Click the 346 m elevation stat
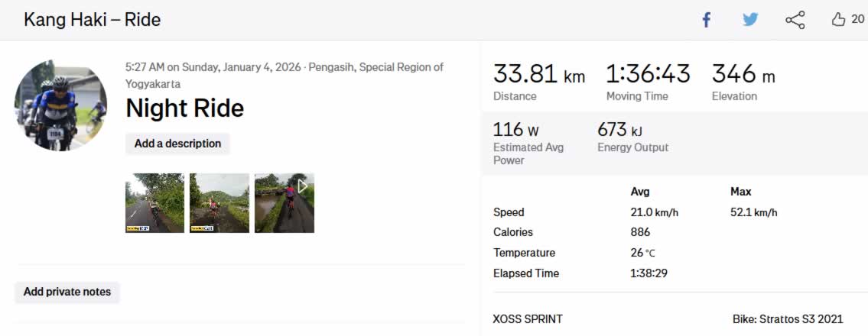Screen dimensions: 868x336 coord(743,75)
